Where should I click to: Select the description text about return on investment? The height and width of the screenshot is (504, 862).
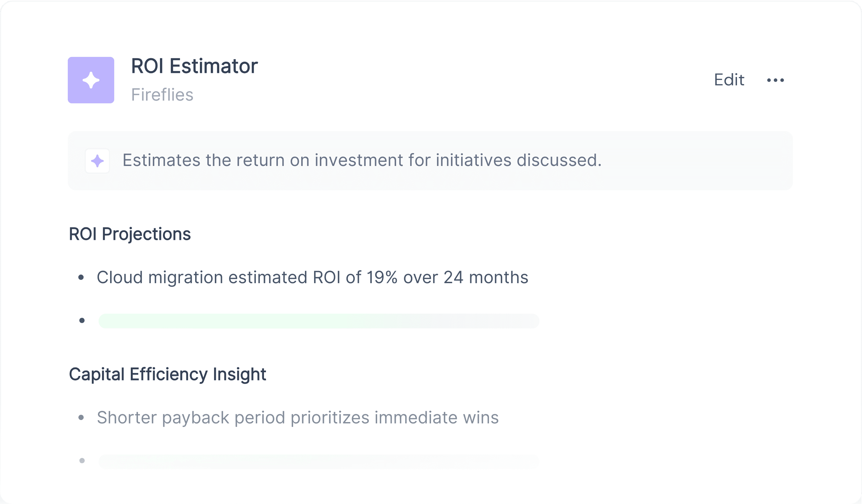pos(362,160)
